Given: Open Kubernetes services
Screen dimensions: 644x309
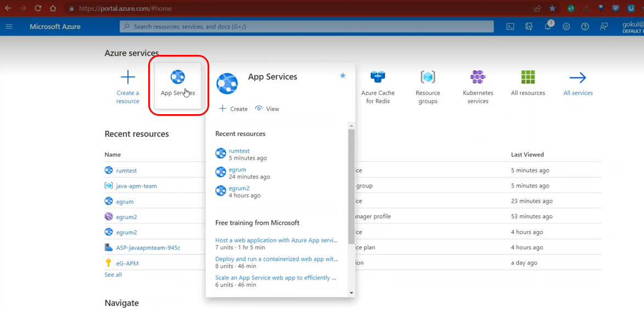Looking at the screenshot, I should (x=478, y=88).
